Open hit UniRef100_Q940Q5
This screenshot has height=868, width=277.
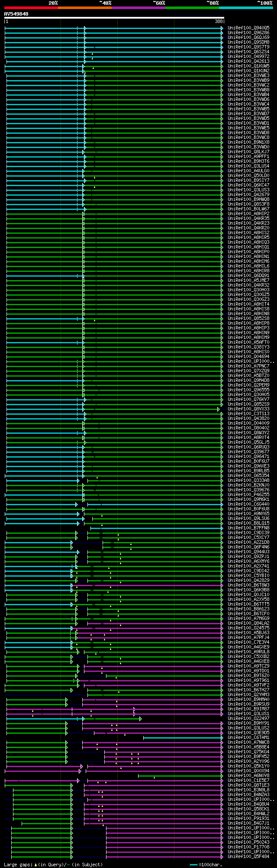coord(248,28)
